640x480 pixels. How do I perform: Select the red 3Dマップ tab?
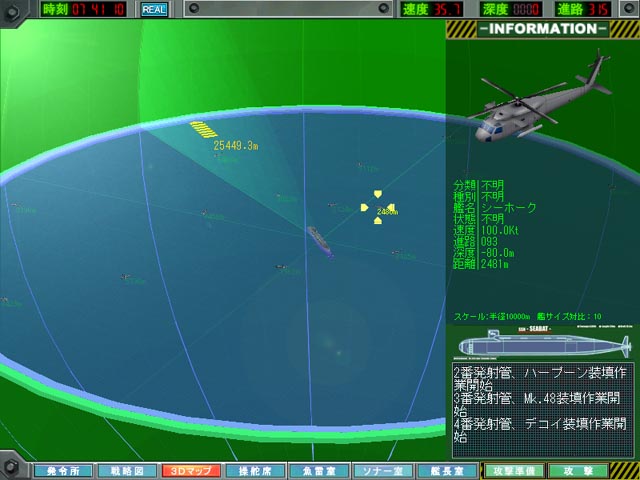click(x=191, y=471)
